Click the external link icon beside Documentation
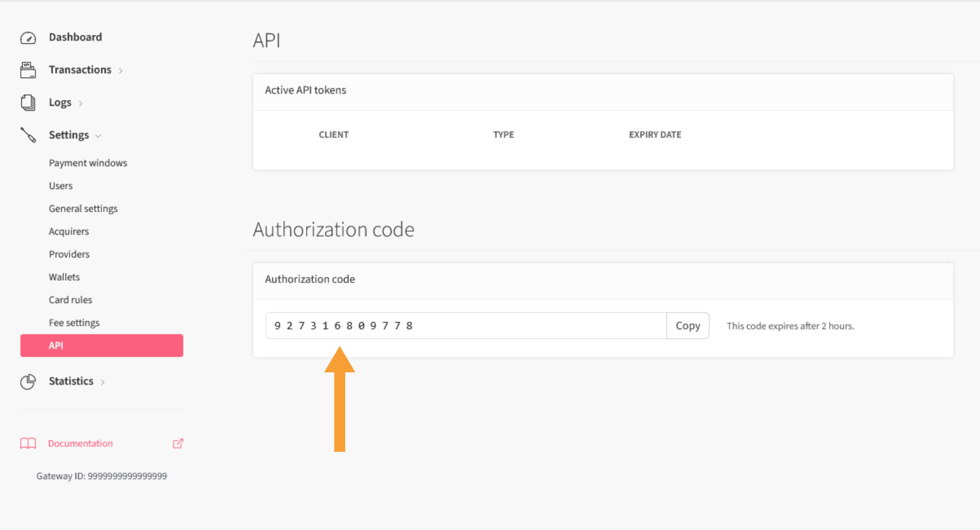The height and width of the screenshot is (530, 980). [178, 444]
